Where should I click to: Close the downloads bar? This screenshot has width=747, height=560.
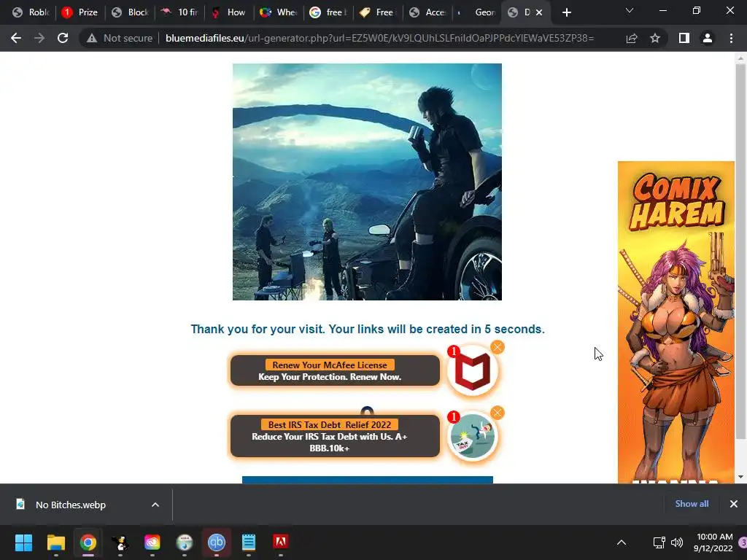point(734,504)
